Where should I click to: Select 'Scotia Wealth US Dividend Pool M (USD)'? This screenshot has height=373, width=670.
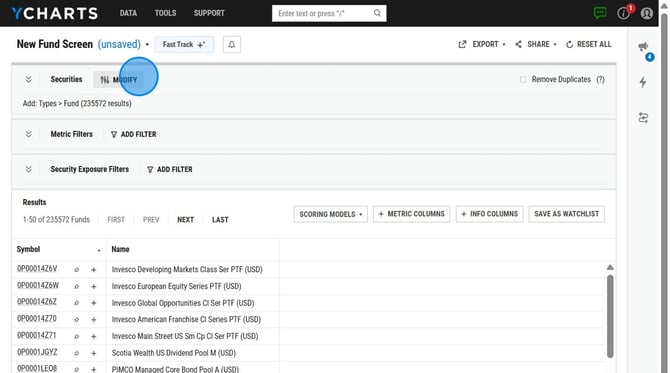click(173, 353)
